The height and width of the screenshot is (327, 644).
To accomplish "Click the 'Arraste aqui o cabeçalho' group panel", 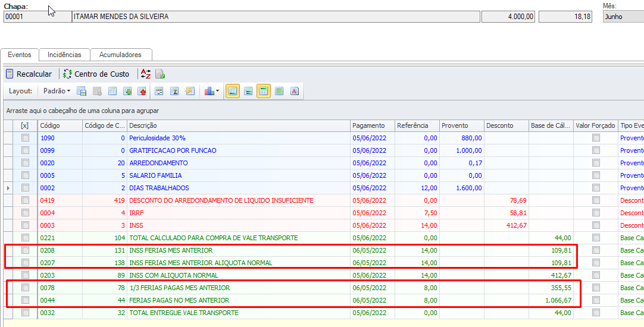I will click(323, 111).
